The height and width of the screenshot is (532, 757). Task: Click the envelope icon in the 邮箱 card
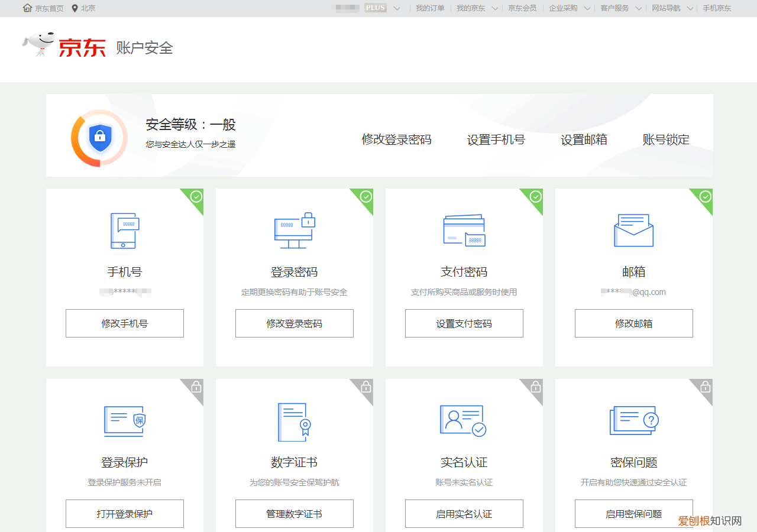point(633,231)
